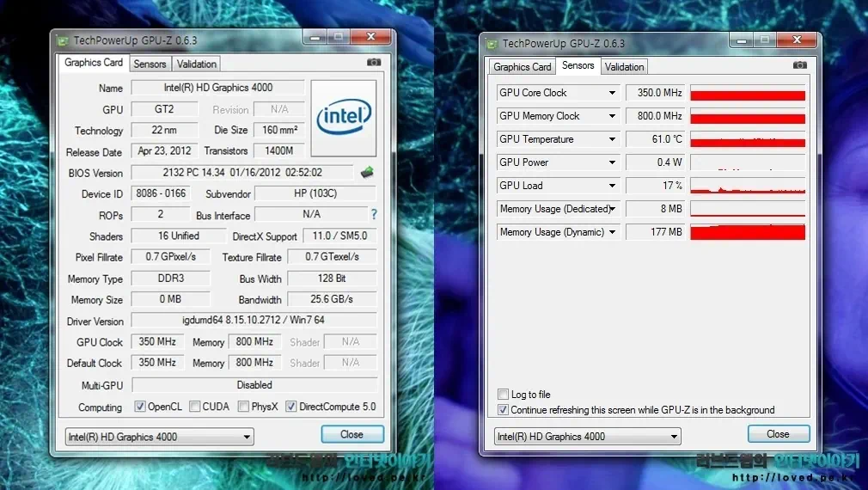The image size is (868, 490).
Task: Switch to Sensors tab in left window
Action: coord(150,64)
